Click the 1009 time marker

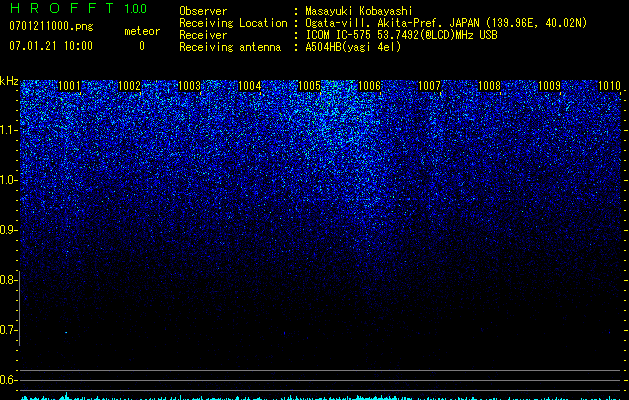(550, 86)
